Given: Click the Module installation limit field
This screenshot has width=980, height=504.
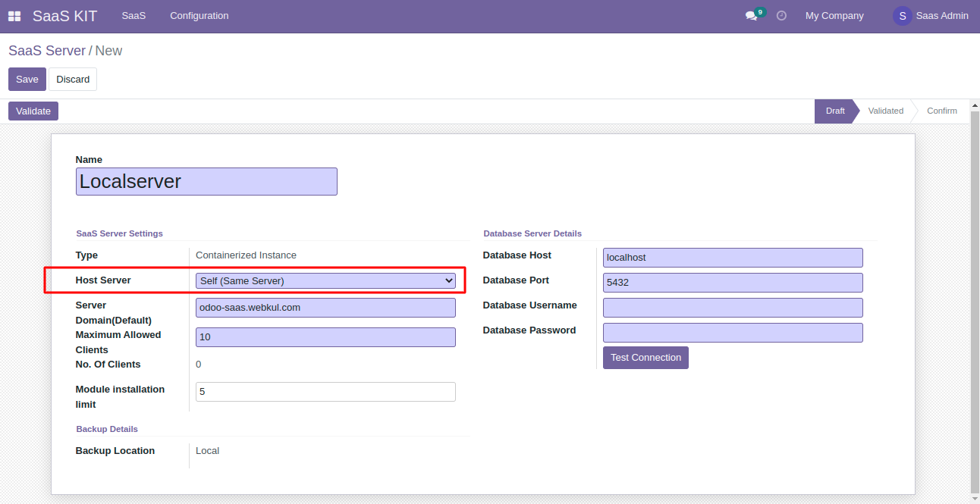Looking at the screenshot, I should pos(325,392).
